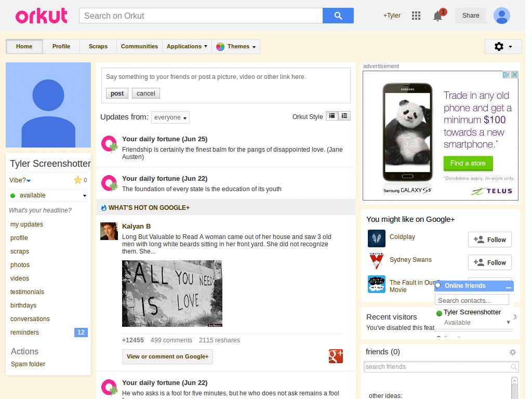532x399 pixels.
Task: Open scraps in the sidebar
Action: (x=20, y=251)
